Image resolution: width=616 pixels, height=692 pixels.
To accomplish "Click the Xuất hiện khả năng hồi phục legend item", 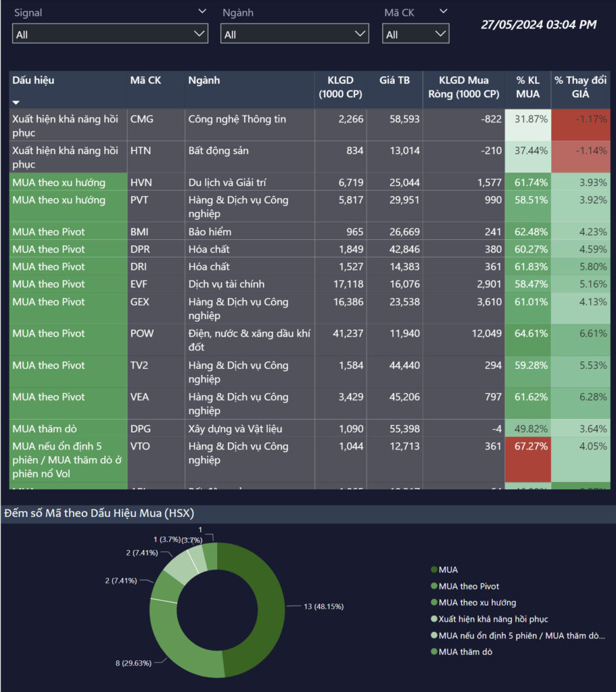I will point(493,619).
